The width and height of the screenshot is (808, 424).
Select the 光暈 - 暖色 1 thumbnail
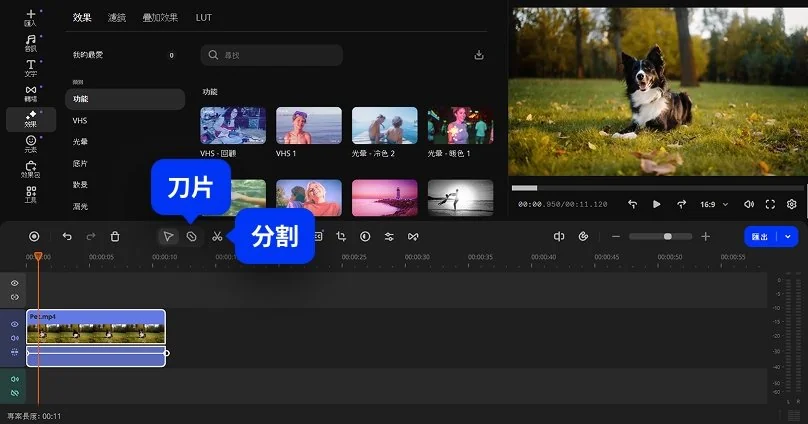point(460,126)
